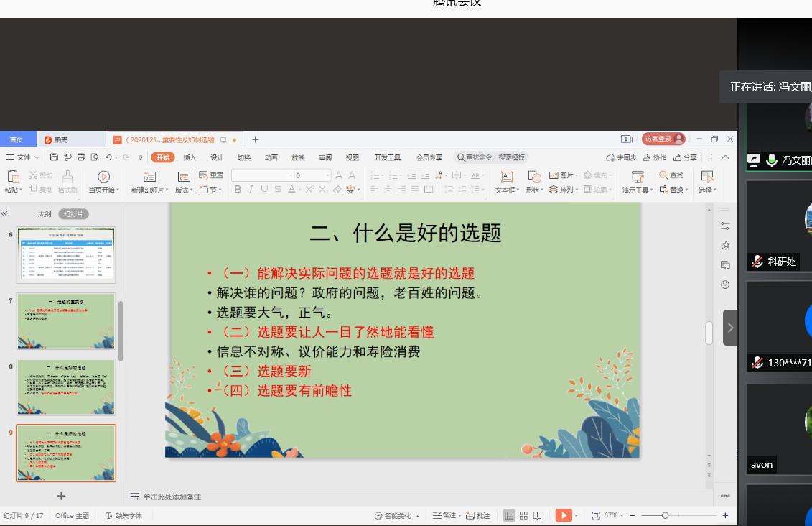Click the 分享 share button

(685, 157)
